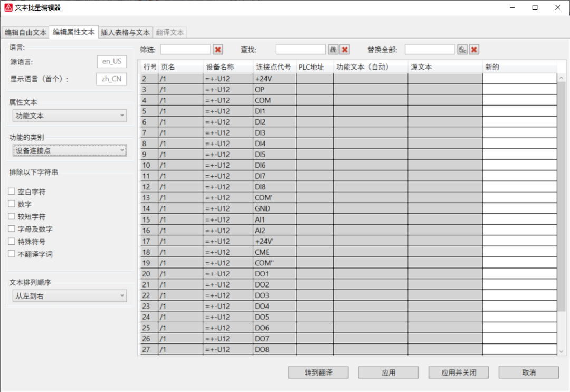
Task: Click the 新的 cell in row 14
Action: click(x=520, y=208)
